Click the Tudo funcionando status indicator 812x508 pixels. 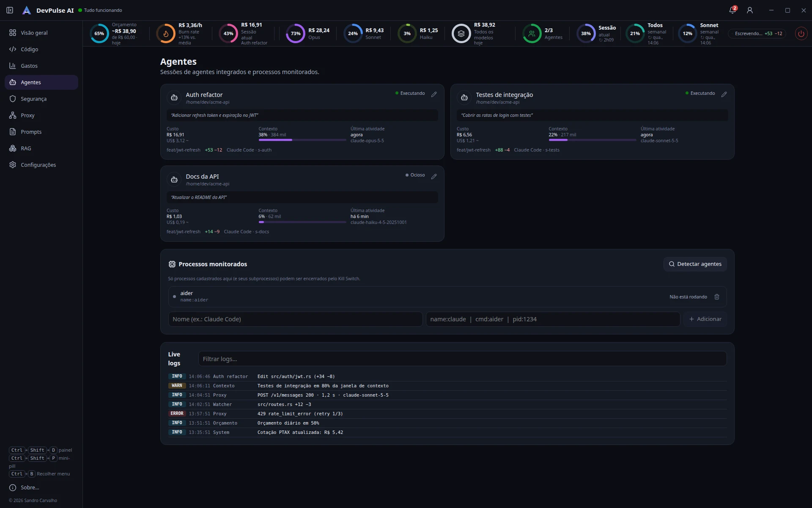(100, 10)
